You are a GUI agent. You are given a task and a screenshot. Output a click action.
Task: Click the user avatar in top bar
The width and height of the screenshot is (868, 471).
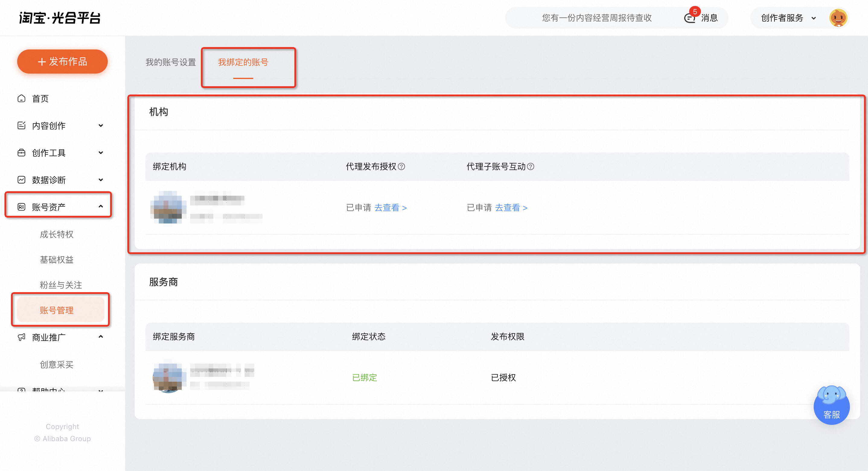click(838, 18)
